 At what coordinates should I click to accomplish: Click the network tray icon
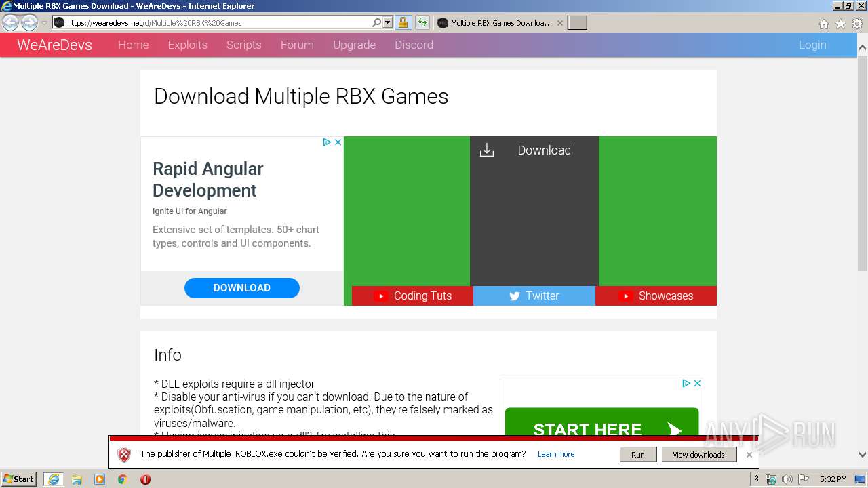coord(771,479)
